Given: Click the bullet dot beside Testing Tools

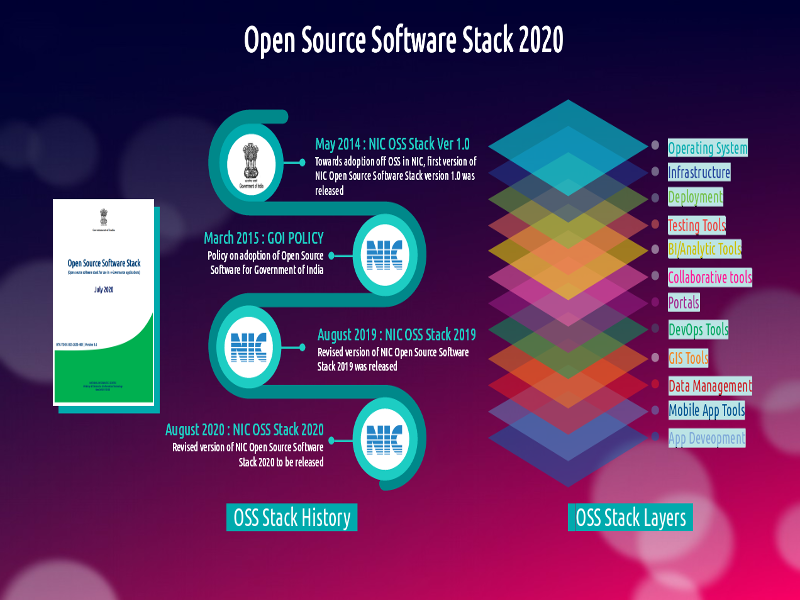Looking at the screenshot, I should click(x=655, y=224).
